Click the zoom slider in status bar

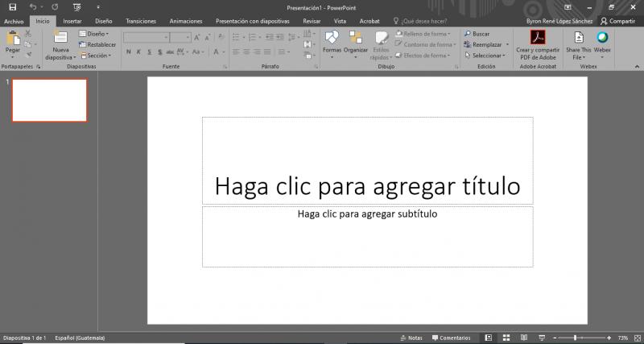pyautogui.click(x=575, y=338)
